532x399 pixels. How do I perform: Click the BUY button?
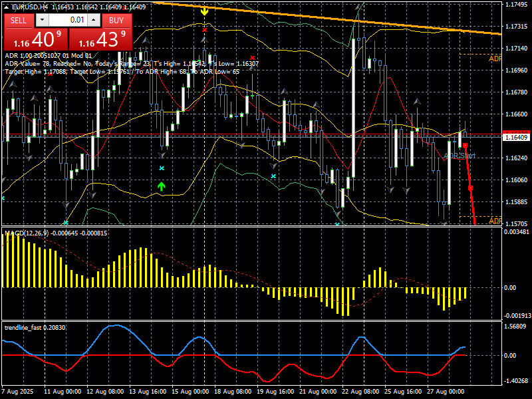116,21
